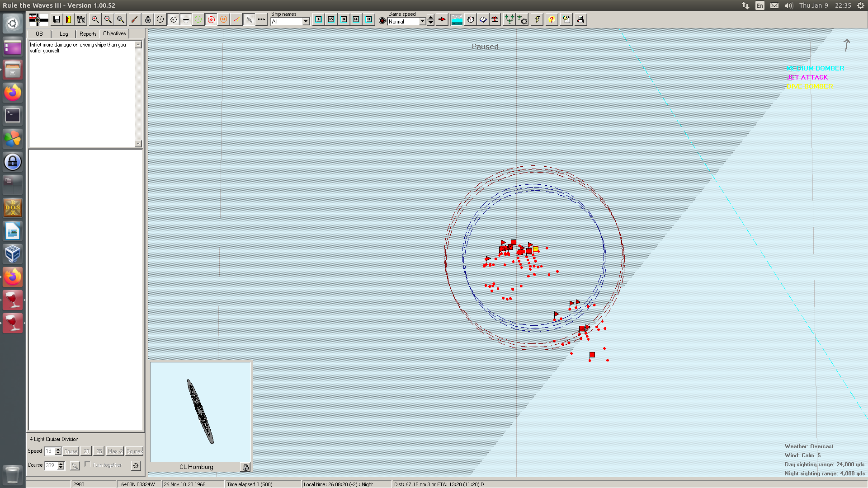The height and width of the screenshot is (488, 868).
Task: Click the CL Hamburg ship thumbnail
Action: (x=200, y=412)
